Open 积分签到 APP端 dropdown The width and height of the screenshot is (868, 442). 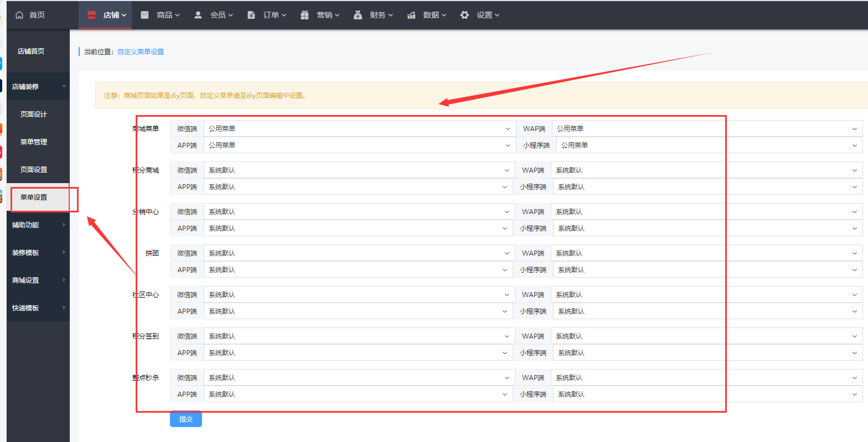(358, 352)
